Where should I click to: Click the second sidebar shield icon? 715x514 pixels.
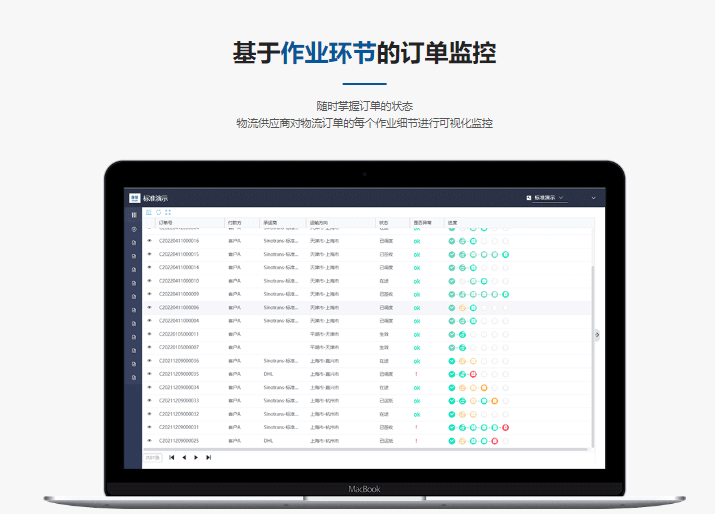coord(133,229)
